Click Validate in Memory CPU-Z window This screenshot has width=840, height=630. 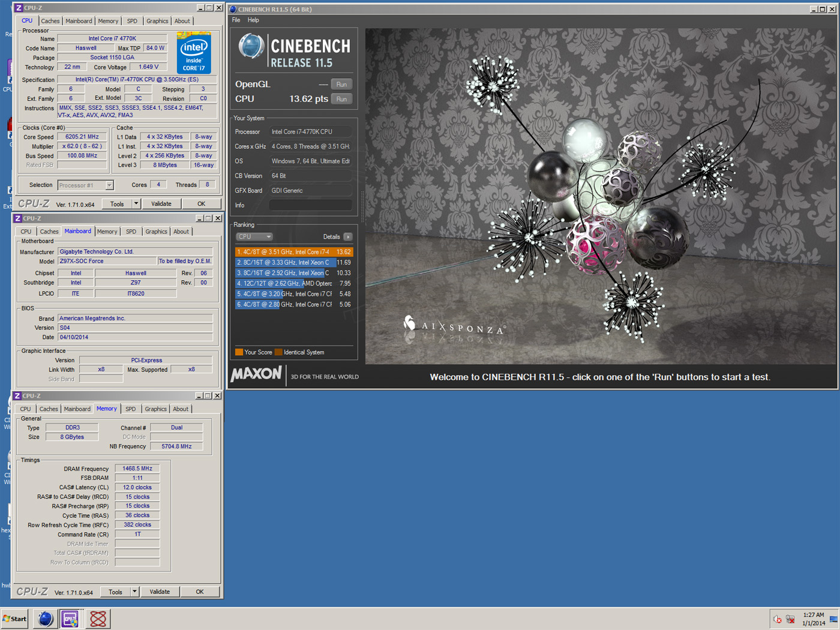(160, 592)
